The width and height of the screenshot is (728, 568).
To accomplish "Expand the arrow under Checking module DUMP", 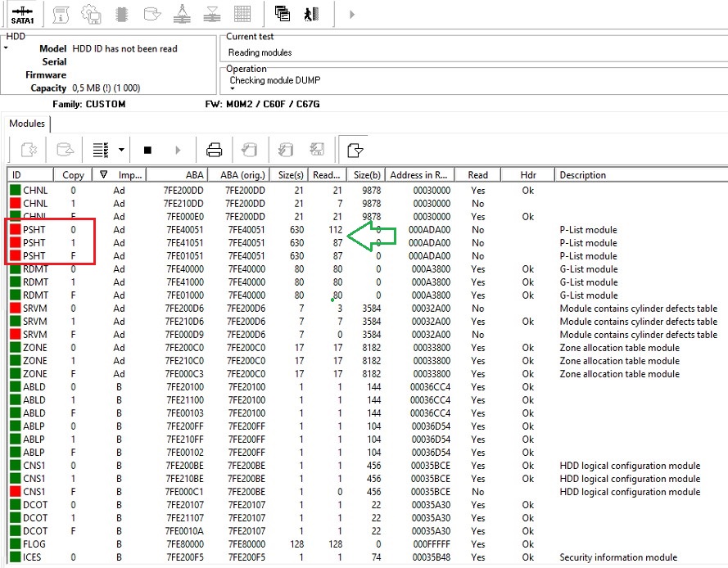I will point(232,88).
